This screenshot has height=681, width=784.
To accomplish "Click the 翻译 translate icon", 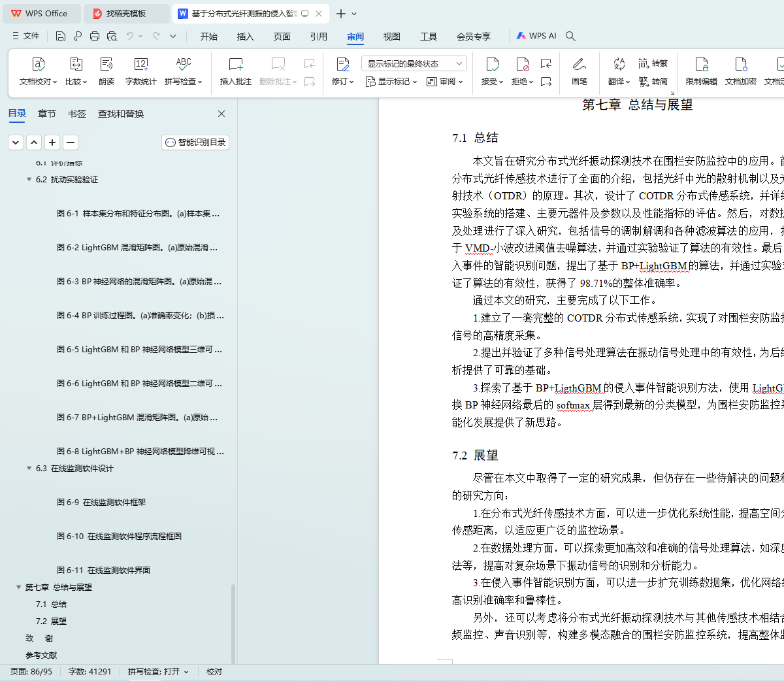I will [619, 64].
